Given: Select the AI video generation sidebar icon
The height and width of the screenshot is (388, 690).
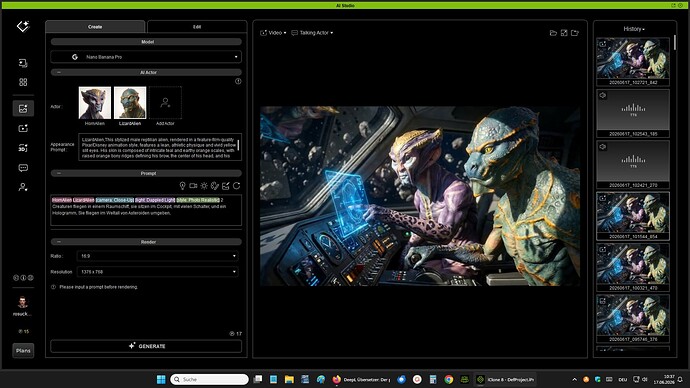Looking at the screenshot, I should coord(23,128).
